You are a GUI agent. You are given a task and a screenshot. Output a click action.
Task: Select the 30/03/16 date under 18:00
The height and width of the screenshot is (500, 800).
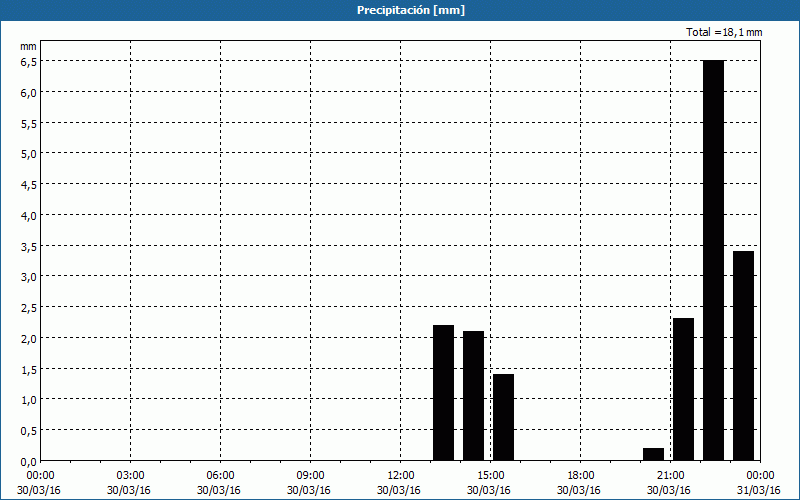coord(579,490)
